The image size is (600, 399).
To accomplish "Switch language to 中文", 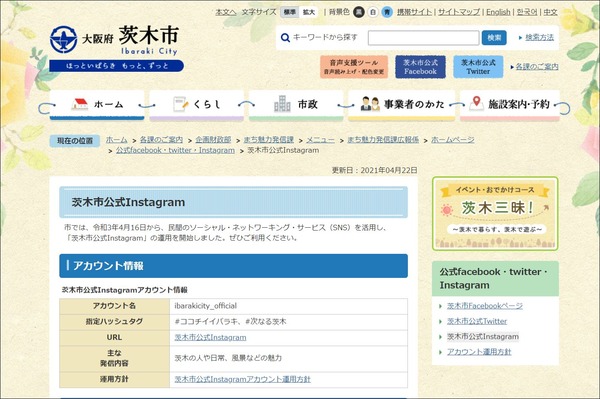I will click(551, 12).
